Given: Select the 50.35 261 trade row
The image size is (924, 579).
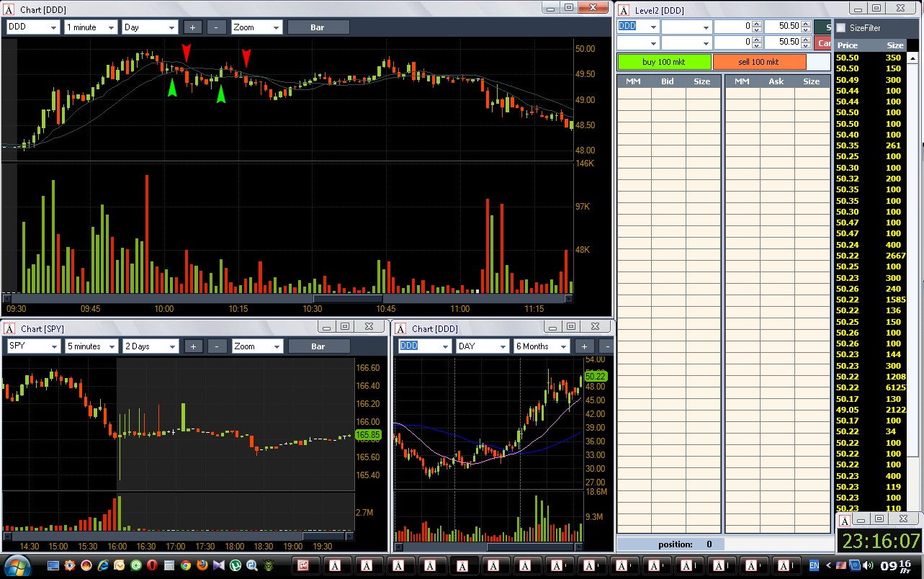Looking at the screenshot, I should tap(869, 145).
